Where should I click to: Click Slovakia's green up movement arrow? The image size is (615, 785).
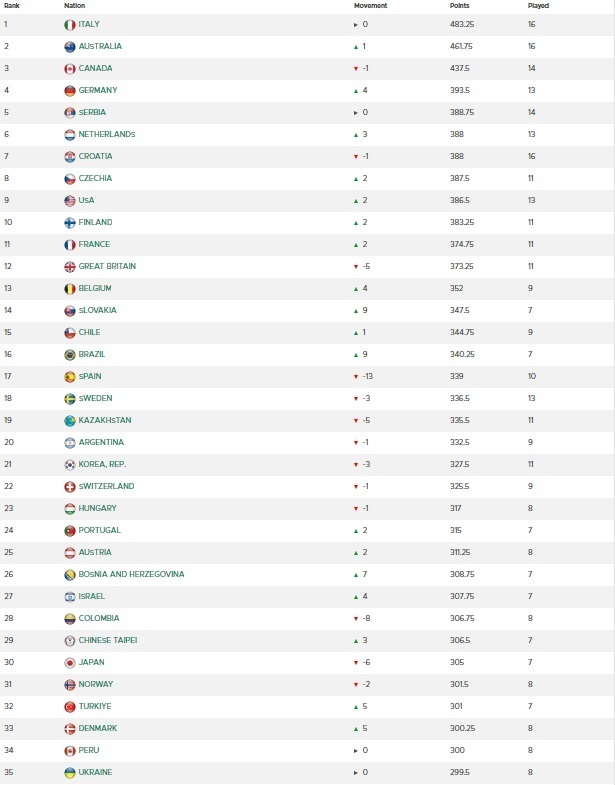355,310
